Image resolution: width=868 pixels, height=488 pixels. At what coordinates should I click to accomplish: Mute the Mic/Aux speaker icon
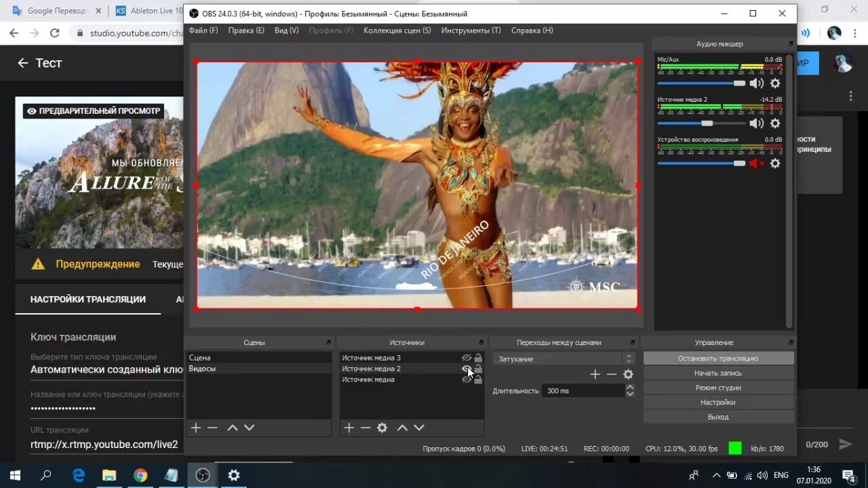coord(755,83)
